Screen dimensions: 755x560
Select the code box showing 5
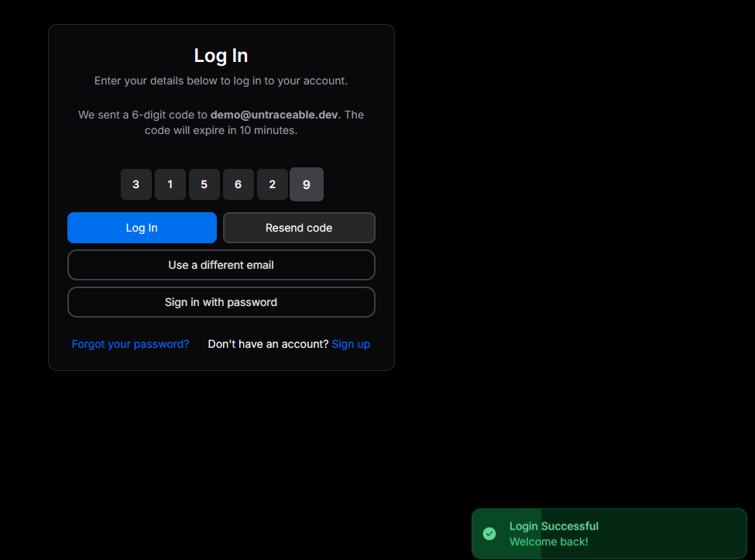pos(204,184)
